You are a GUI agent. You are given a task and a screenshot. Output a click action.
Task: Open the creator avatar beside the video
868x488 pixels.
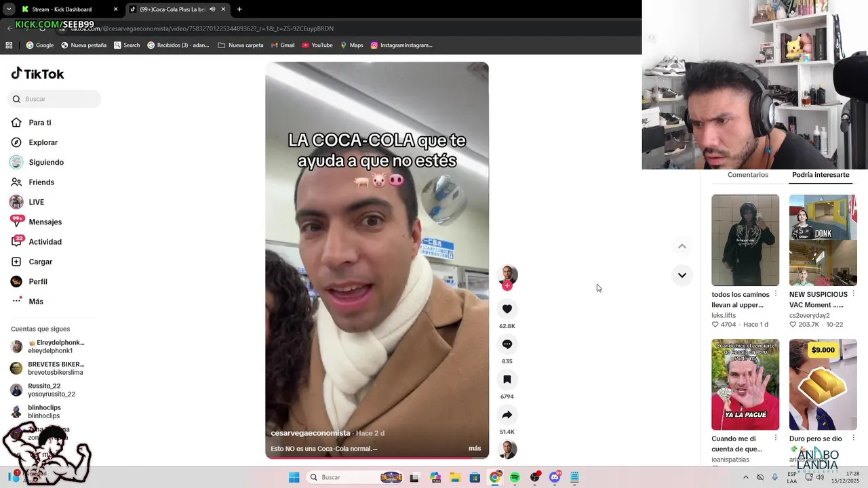(507, 274)
